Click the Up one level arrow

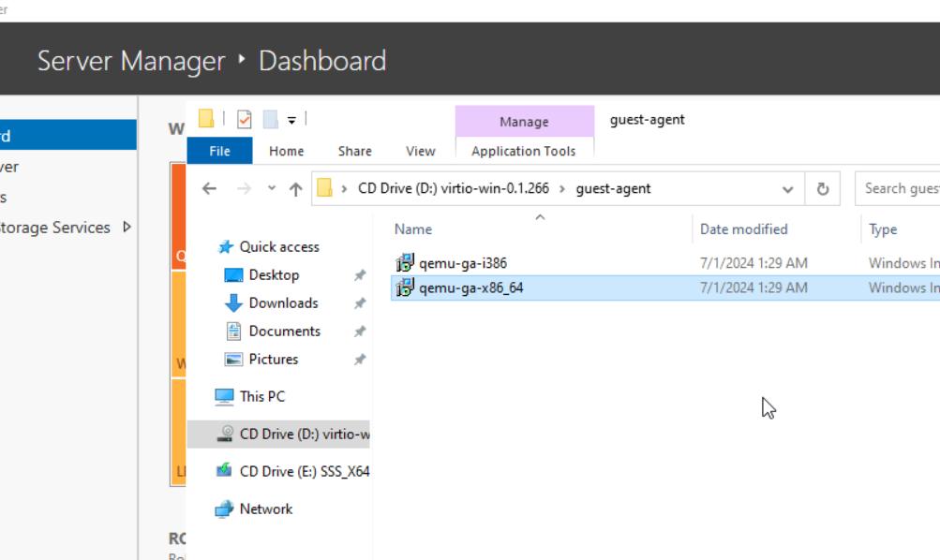[295, 188]
